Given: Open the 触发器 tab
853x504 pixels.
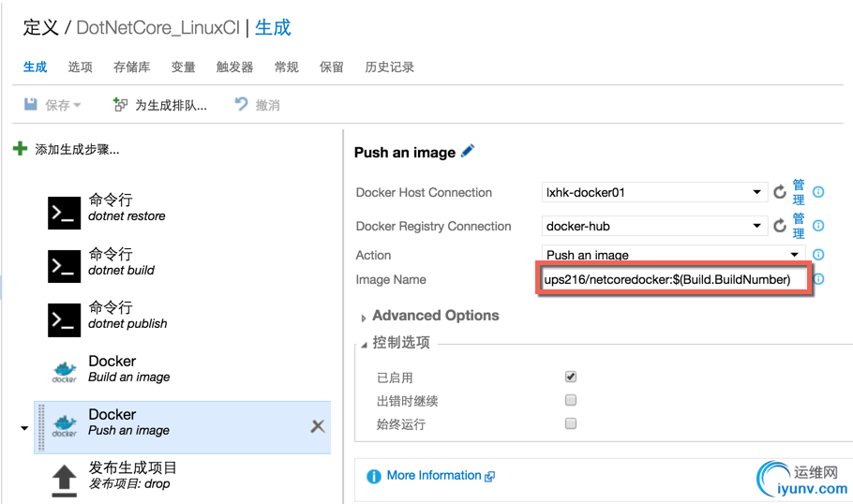Looking at the screenshot, I should coord(234,67).
